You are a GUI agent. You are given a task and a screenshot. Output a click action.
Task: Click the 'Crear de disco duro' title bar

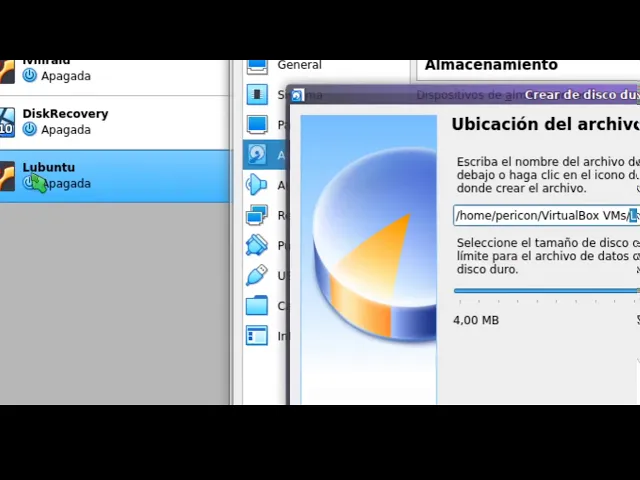tap(463, 95)
